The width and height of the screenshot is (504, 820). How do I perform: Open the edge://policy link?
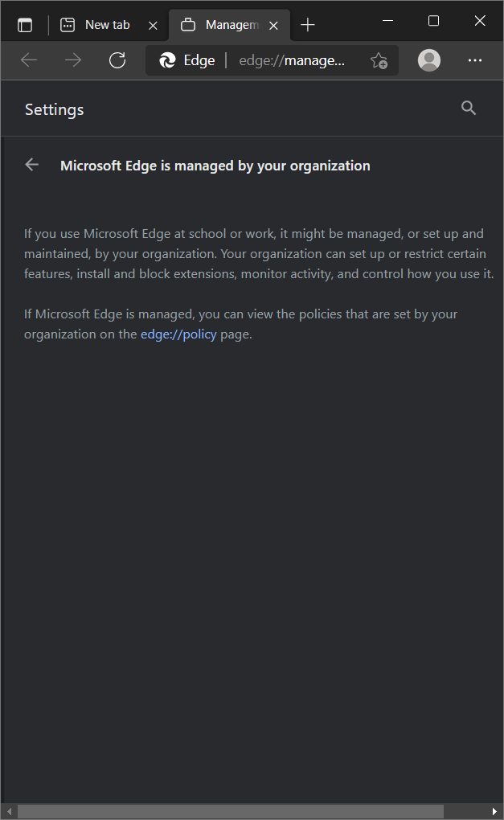(x=178, y=334)
